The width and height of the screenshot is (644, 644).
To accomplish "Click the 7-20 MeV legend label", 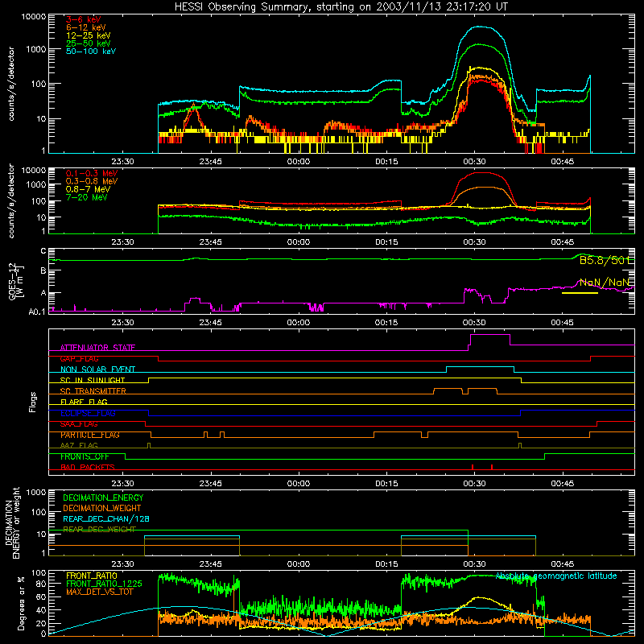I will [87, 197].
